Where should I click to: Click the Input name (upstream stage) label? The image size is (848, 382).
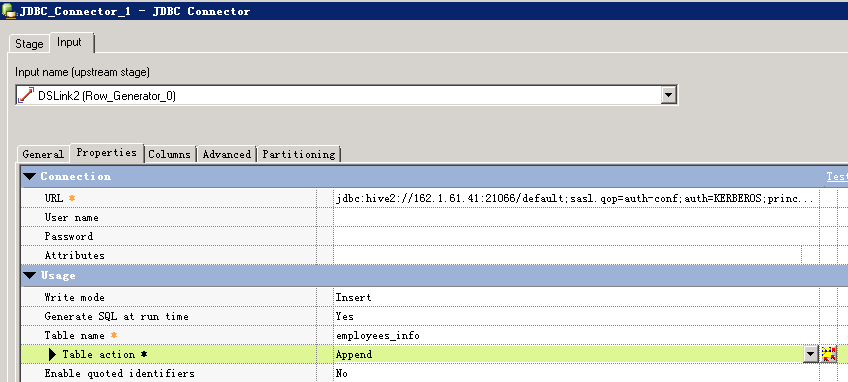pyautogui.click(x=82, y=72)
